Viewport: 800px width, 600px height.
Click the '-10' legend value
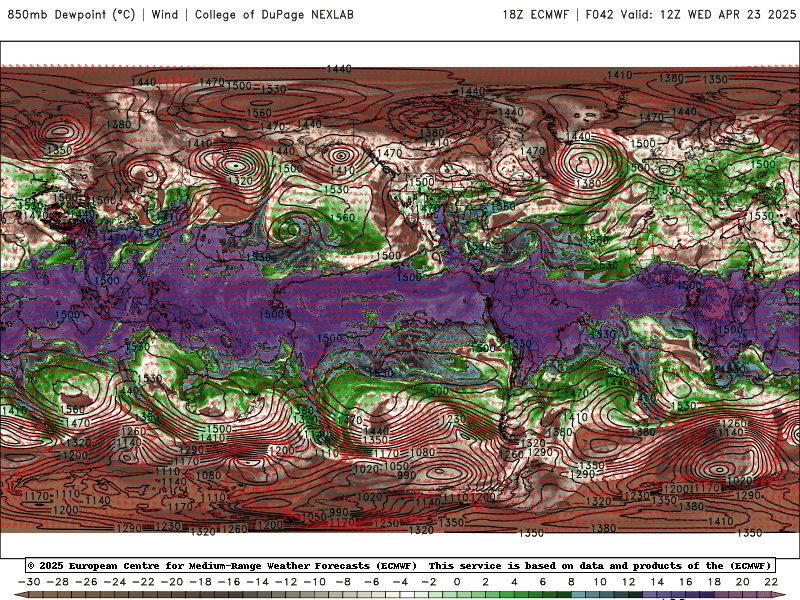(314, 582)
